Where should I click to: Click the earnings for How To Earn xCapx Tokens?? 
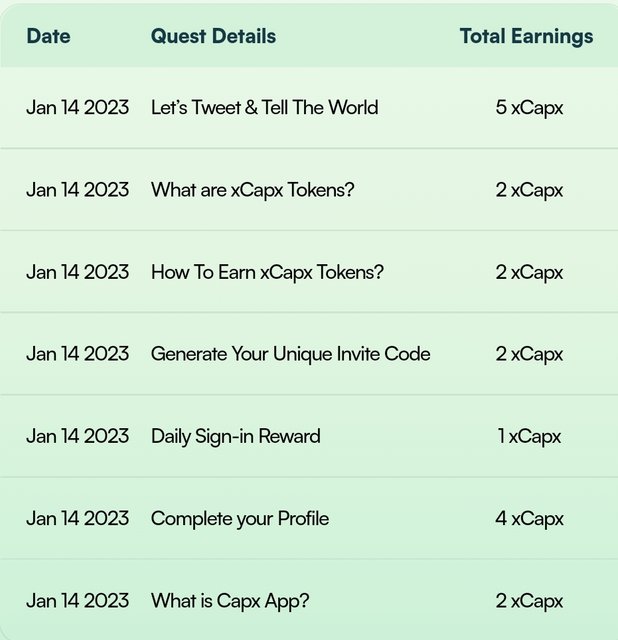tap(529, 273)
